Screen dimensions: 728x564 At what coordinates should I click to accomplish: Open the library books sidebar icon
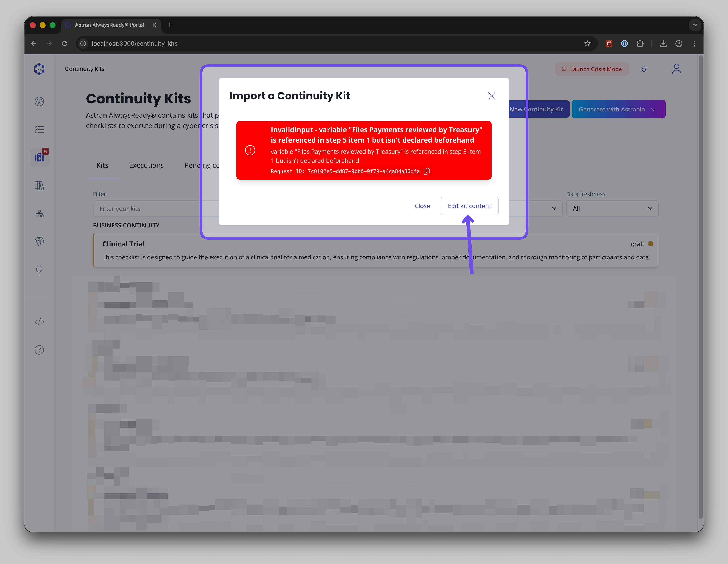39,186
